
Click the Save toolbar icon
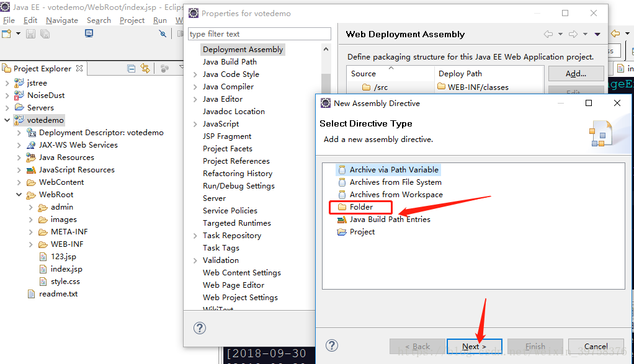(x=31, y=34)
